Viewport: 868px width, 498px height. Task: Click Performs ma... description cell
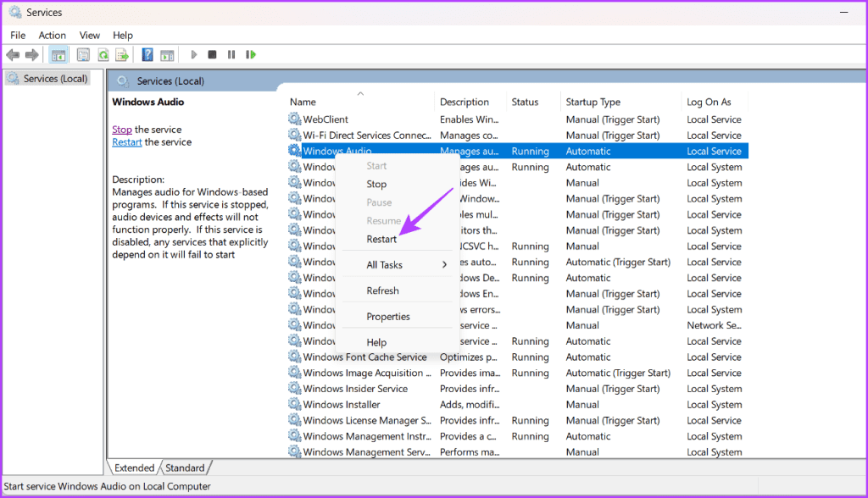click(x=470, y=452)
